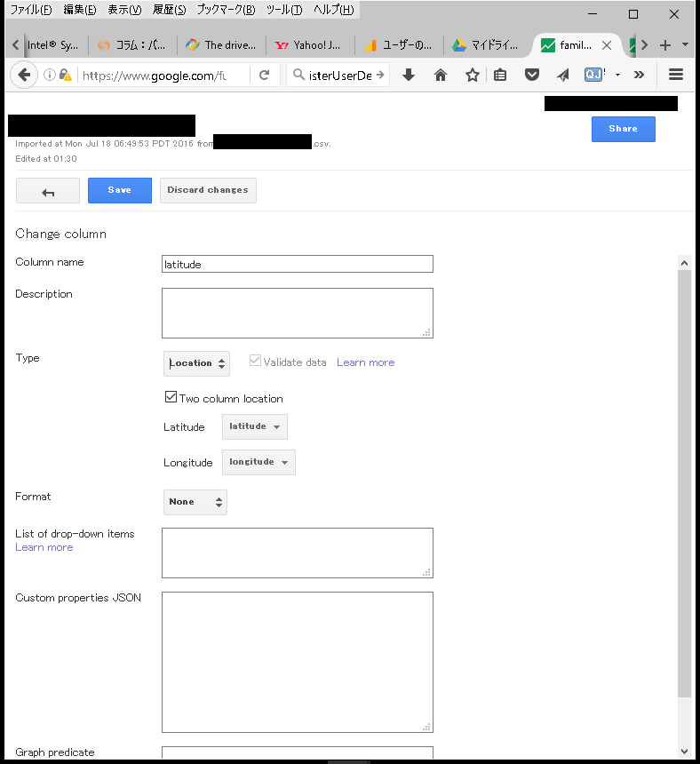Switch to the ユーザーの... tab
The height and width of the screenshot is (764, 700).
pos(400,45)
